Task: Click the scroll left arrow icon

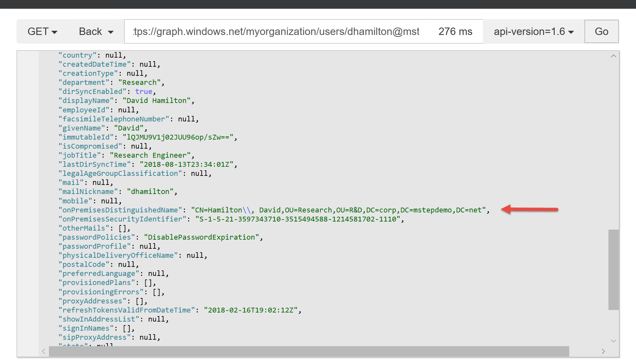Action: tap(44, 351)
